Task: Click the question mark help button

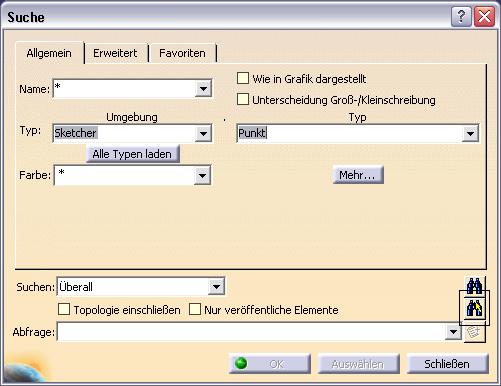Action: [x=461, y=16]
